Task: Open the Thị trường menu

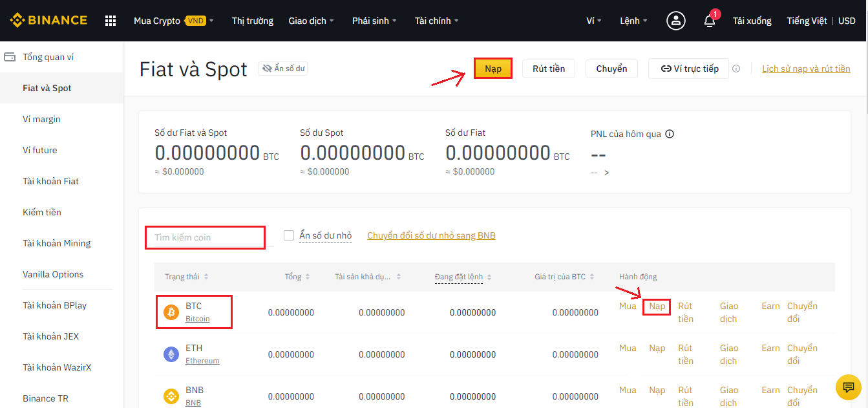Action: coord(253,21)
